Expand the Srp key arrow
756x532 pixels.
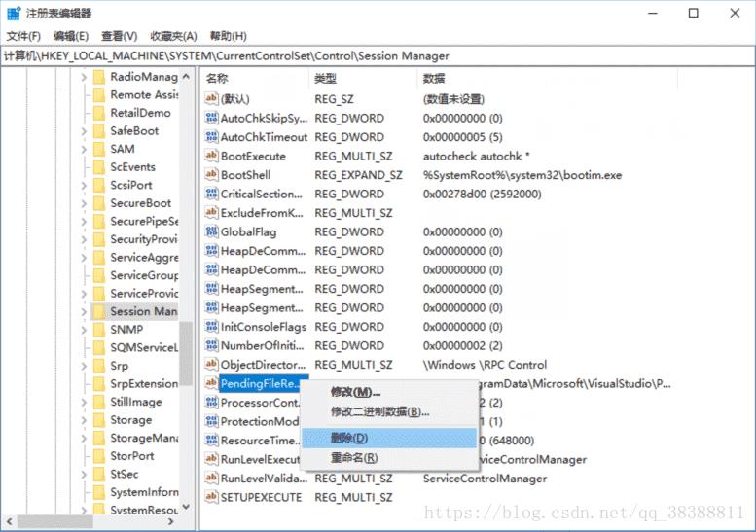84,366
